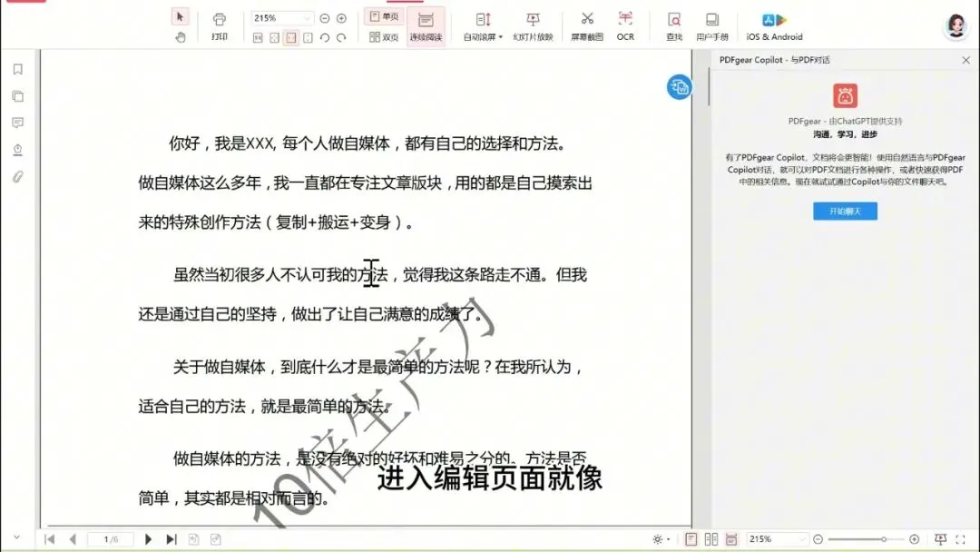Click text 来的特殊创作方法 in document
This screenshot has height=552, width=980.
pyautogui.click(x=200, y=222)
